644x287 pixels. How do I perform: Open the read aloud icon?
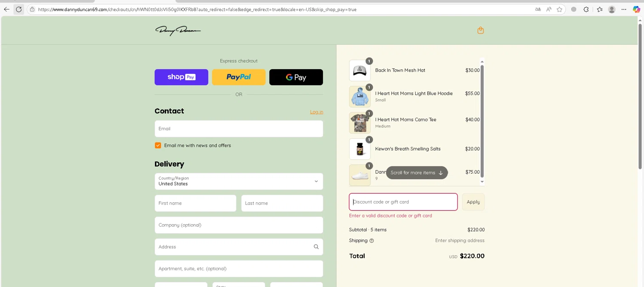549,9
